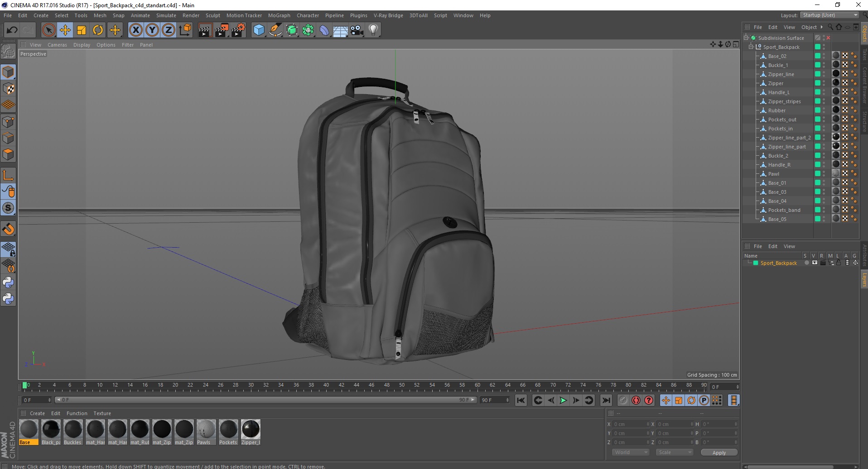Go to end of animation
868x469 pixels.
(606, 400)
